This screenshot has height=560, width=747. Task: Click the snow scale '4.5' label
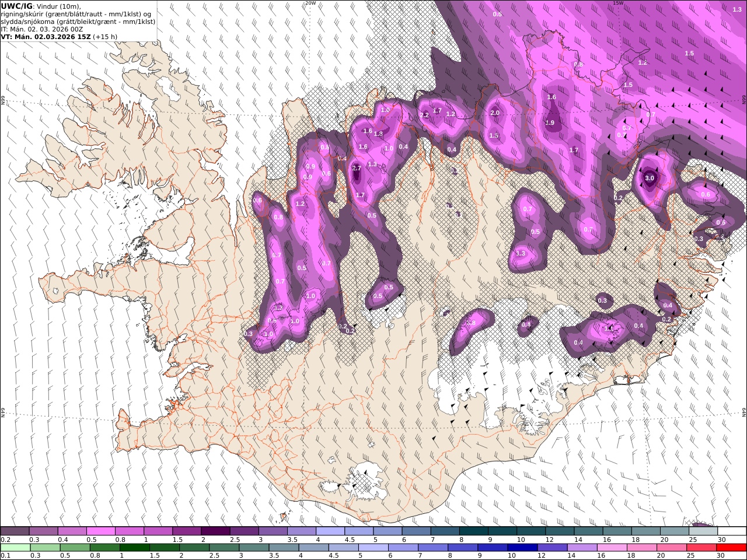[x=350, y=540]
